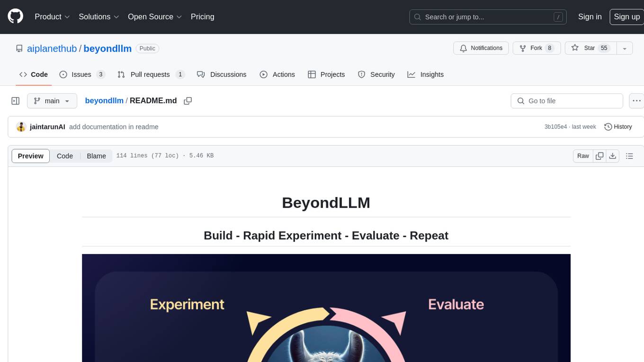The height and width of the screenshot is (362, 644).
Task: Open the Insights tab
Action: click(x=426, y=74)
